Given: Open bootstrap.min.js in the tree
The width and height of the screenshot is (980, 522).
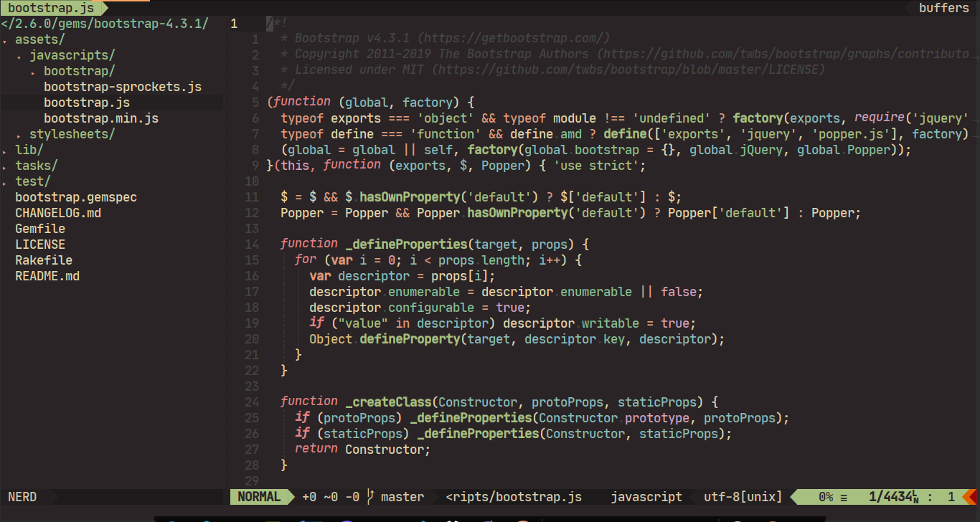Looking at the screenshot, I should coord(101,118).
